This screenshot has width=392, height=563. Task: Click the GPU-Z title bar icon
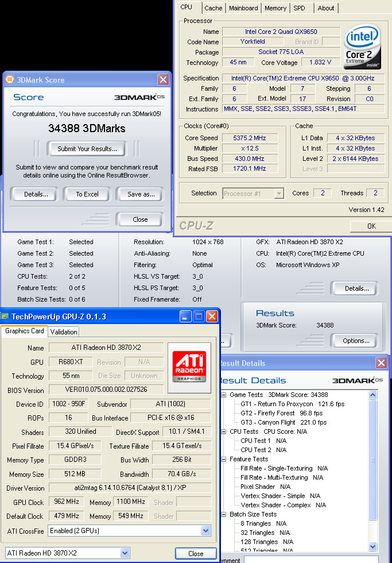[x=5, y=317]
